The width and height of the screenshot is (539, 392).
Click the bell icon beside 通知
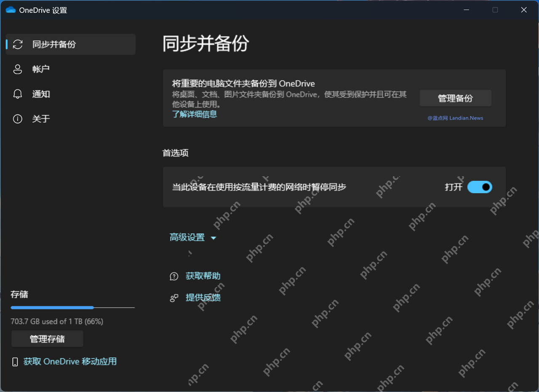pos(18,94)
